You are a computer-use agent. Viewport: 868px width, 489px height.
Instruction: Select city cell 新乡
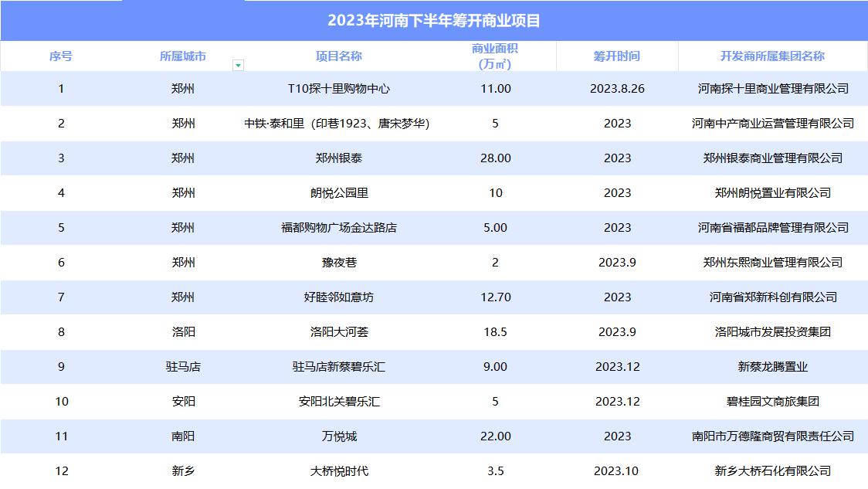(x=183, y=471)
